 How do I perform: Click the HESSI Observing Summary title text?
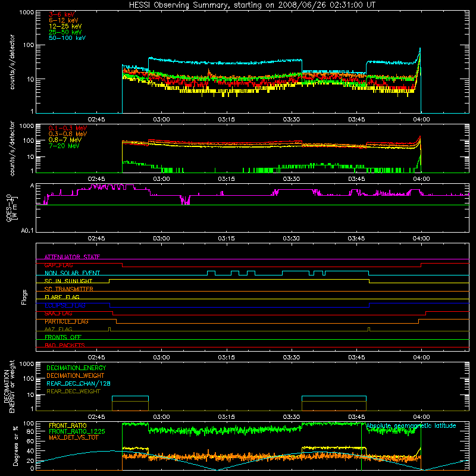tap(252, 5)
